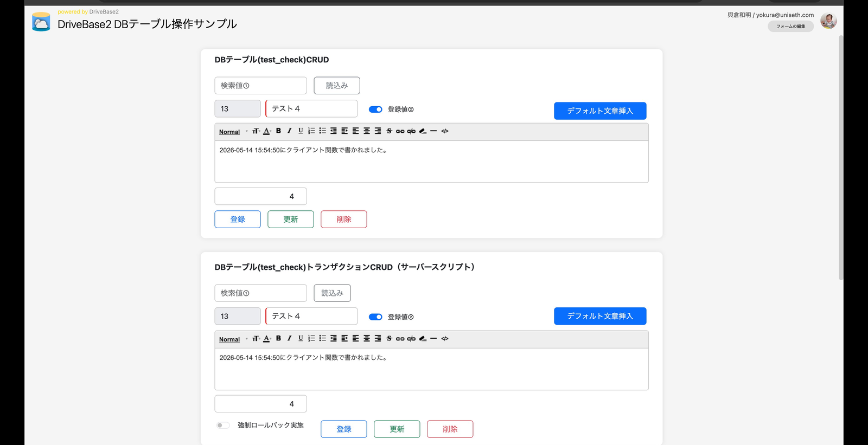Click the DriveBase2 cloud logo
The height and width of the screenshot is (445, 868).
(x=41, y=22)
